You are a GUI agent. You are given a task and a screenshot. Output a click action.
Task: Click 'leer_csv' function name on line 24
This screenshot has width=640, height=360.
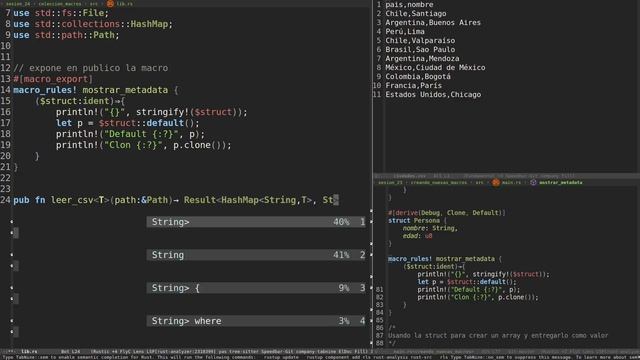72,200
